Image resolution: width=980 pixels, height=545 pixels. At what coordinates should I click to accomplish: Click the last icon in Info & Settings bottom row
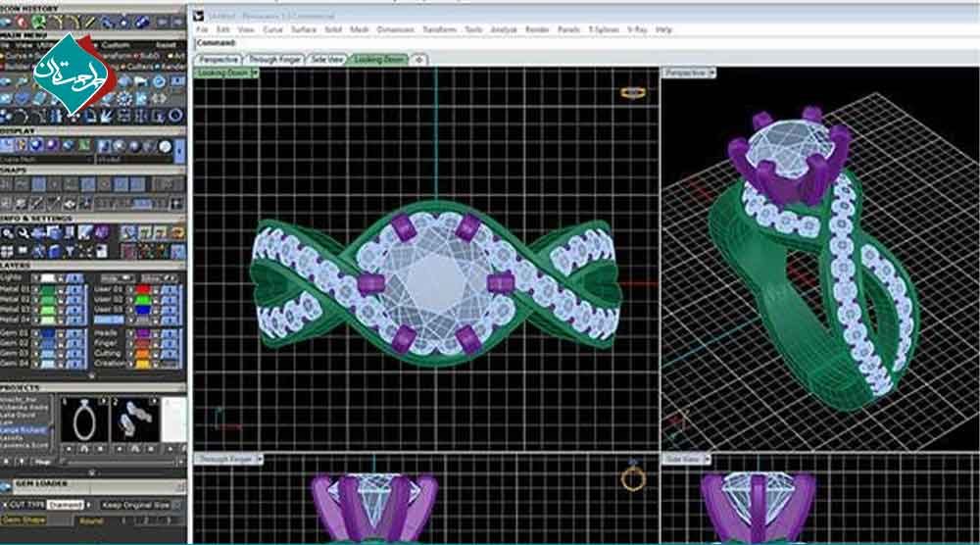(177, 251)
